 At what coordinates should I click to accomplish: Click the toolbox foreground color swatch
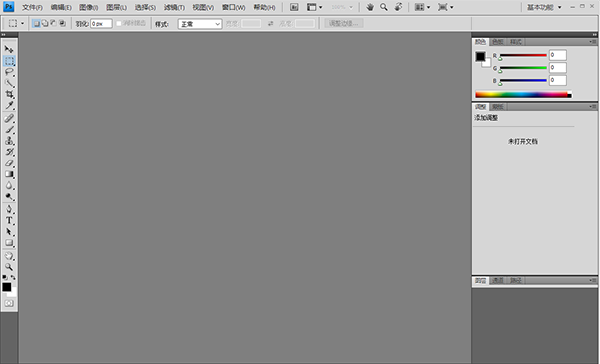[x=7, y=287]
